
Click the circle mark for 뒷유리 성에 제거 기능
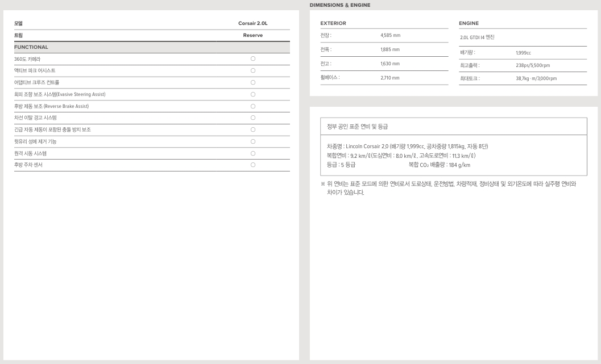(253, 141)
